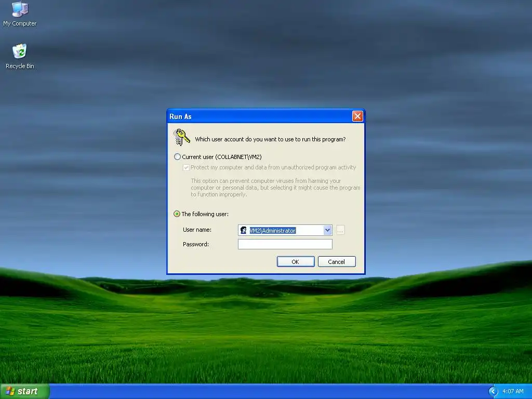Screen dimensions: 532x399
Task: Confirm with the OK button
Action: coord(296,262)
